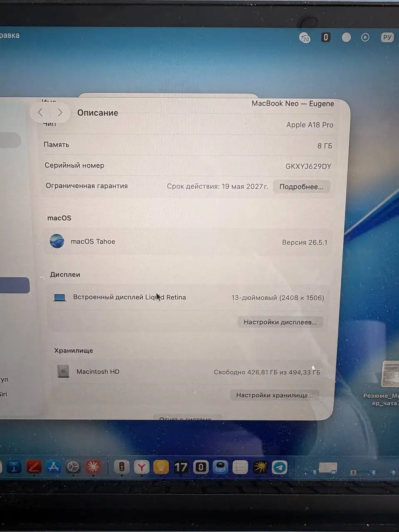Click the serial number GKXYJ629DY
This screenshot has width=399, height=532.
click(x=308, y=166)
